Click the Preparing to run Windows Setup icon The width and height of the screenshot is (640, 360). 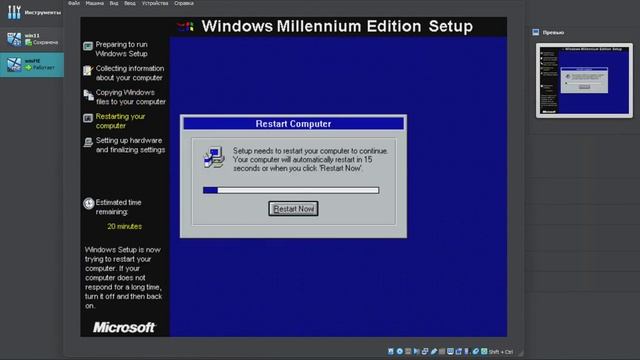coord(88,46)
